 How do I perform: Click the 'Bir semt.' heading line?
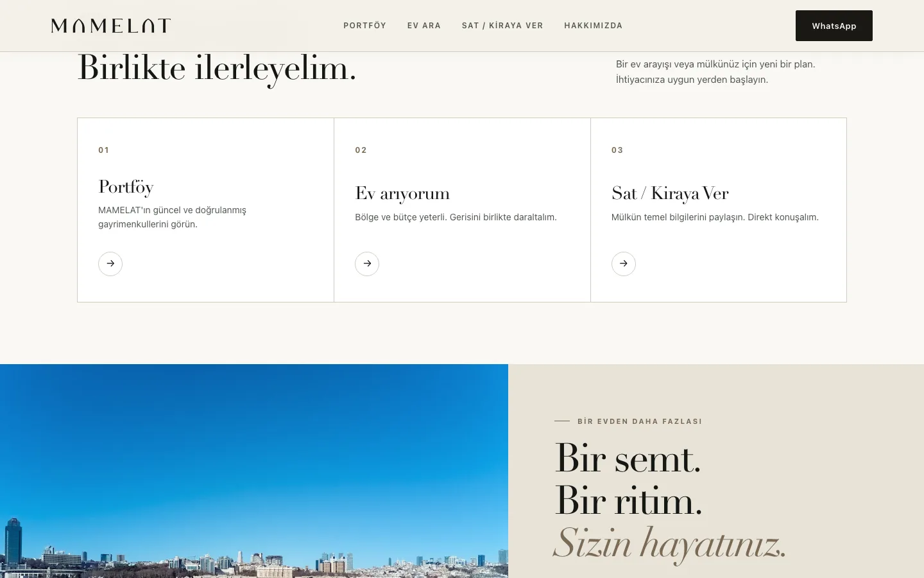628,459
